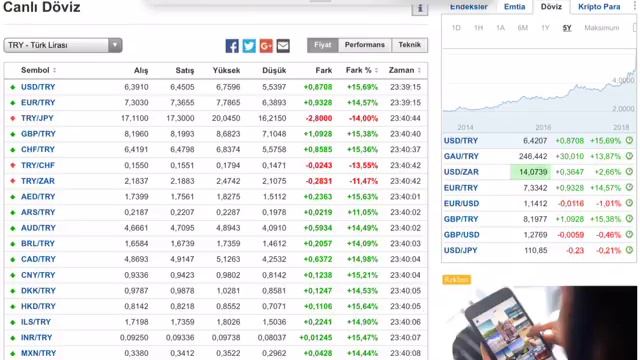The width and height of the screenshot is (640, 360).
Task: Open EUR/TRY link in main table
Action: pos(38,102)
